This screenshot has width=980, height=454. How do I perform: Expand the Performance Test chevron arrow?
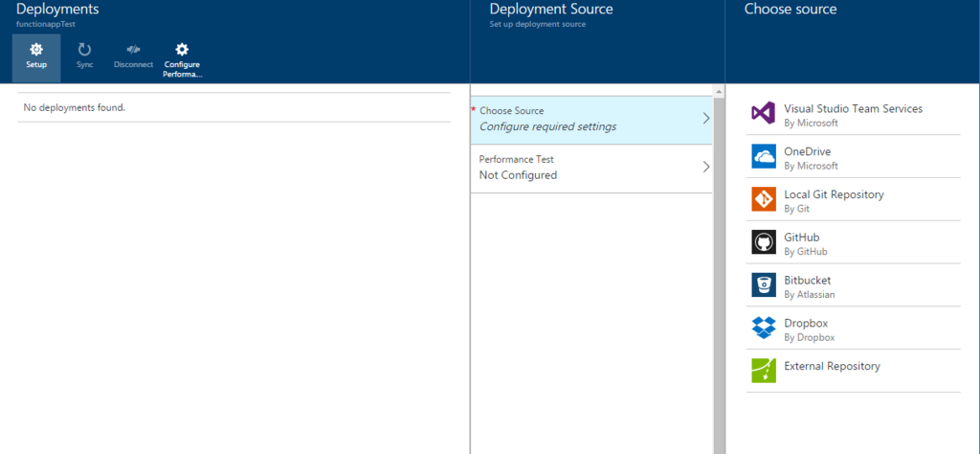click(x=705, y=167)
